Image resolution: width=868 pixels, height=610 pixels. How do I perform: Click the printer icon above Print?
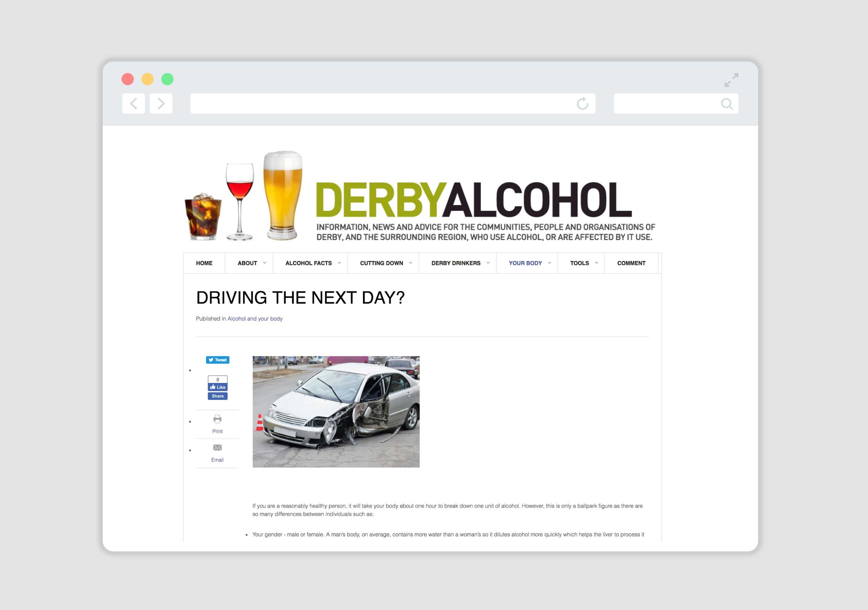tap(217, 419)
